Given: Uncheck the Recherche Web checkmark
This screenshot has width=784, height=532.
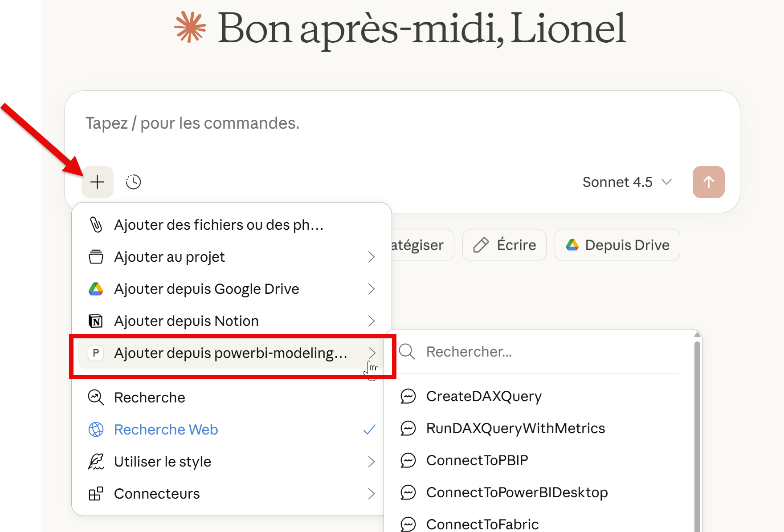Looking at the screenshot, I should (x=369, y=430).
